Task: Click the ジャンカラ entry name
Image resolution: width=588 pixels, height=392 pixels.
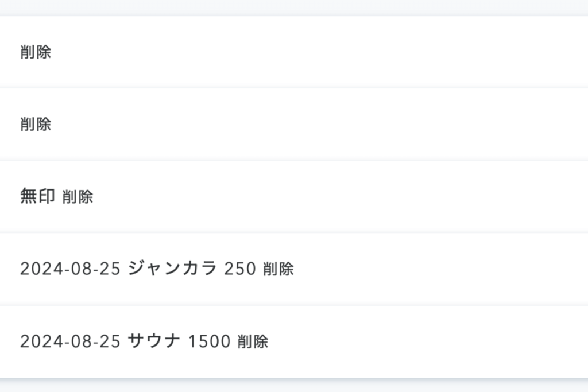Action: [x=172, y=268]
